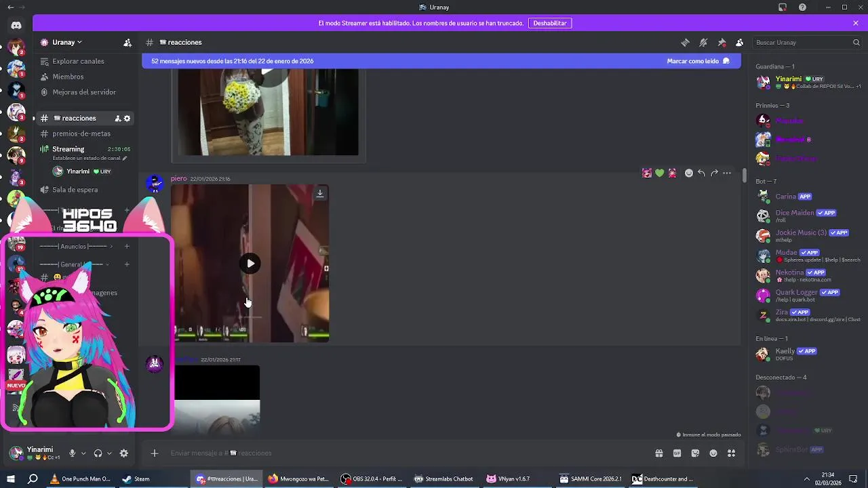
Task: Open Mudae bot profile
Action: click(x=808, y=256)
